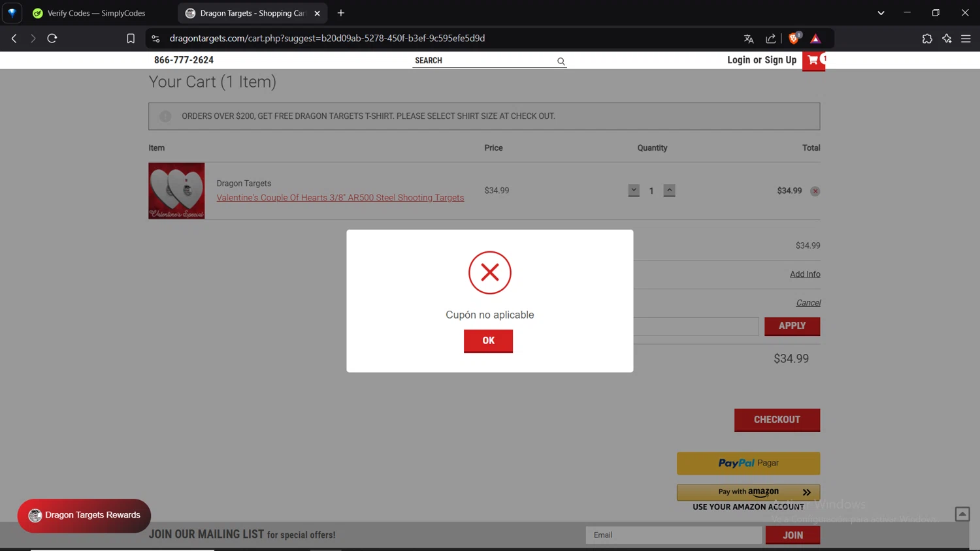Close the Dragon Targets tab
Screen dimensions: 980x551
tap(317, 13)
